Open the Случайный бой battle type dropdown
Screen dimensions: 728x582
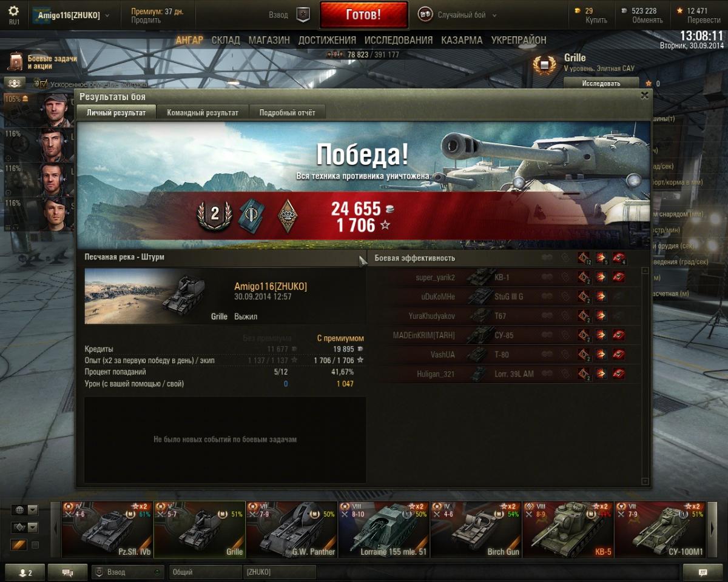pos(458,15)
